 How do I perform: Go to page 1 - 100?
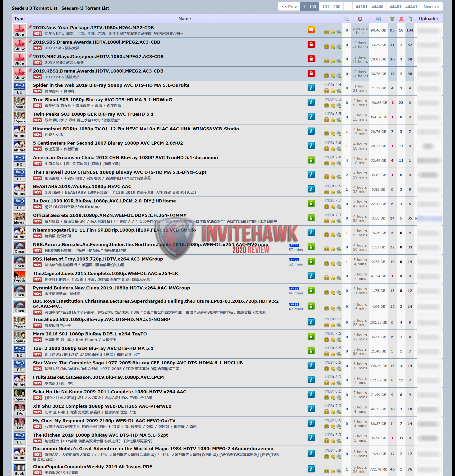309,7
